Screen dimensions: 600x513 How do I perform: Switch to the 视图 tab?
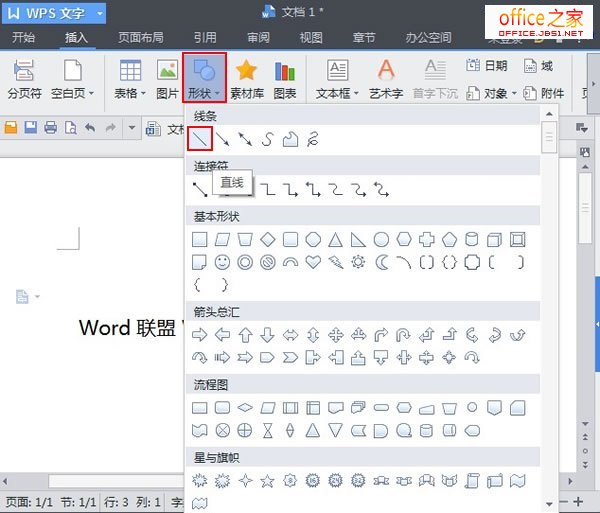(311, 37)
